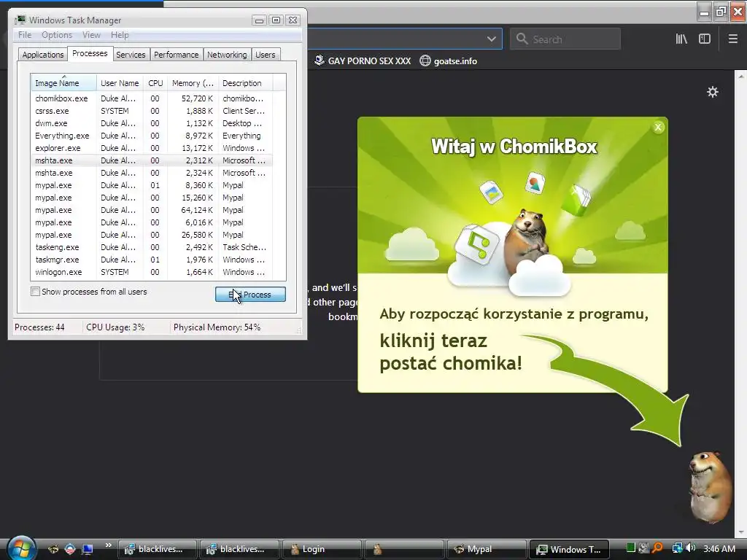Viewport: 747px width, 560px height.
Task: Select mshta.exe using 2,312 K memory
Action: click(x=152, y=160)
